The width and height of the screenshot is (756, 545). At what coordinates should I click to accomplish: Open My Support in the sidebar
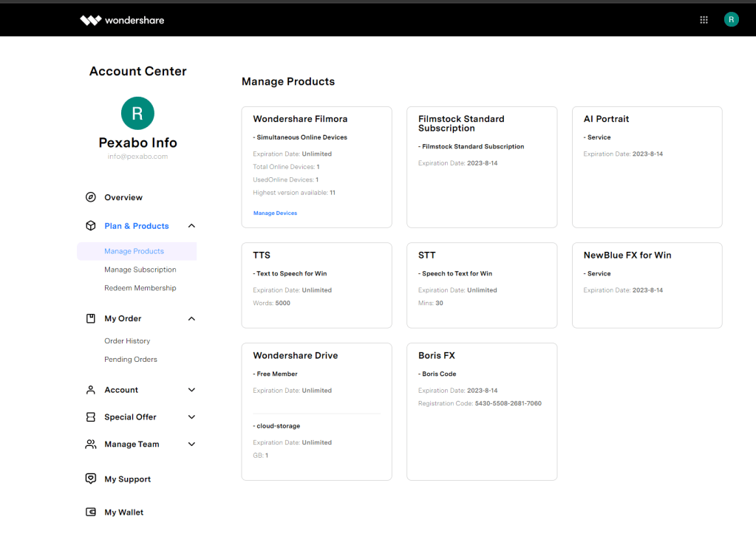(x=128, y=479)
